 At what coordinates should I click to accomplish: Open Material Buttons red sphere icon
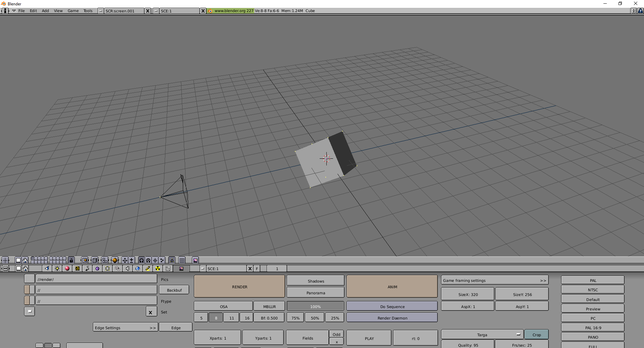(67, 268)
